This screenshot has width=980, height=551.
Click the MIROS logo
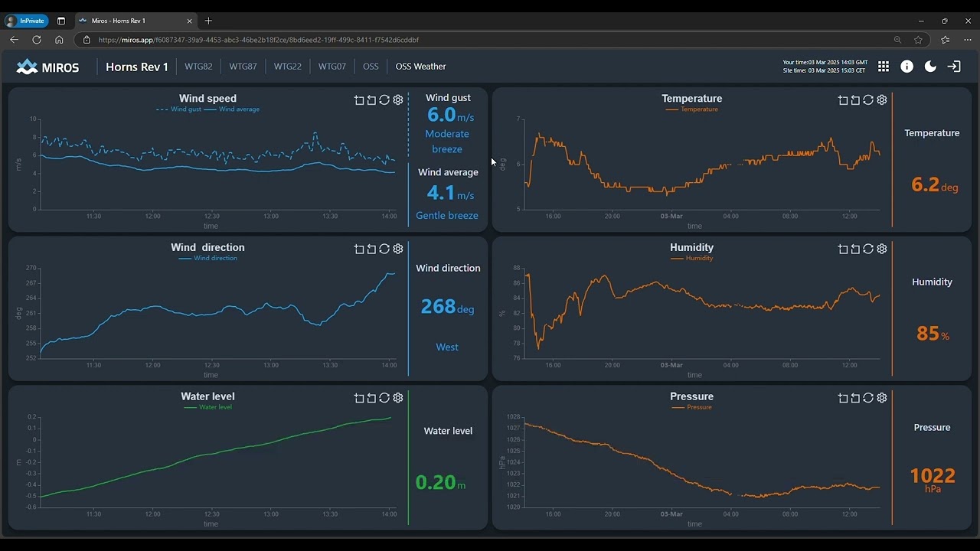pyautogui.click(x=47, y=67)
